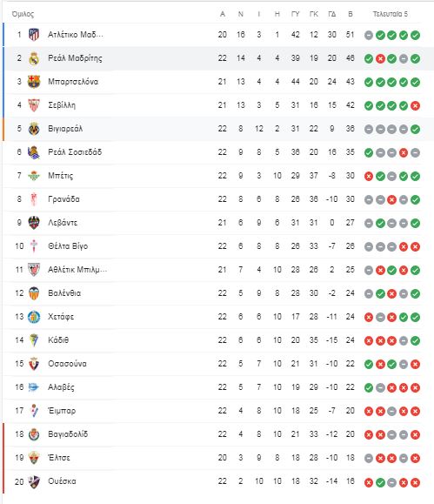The image size is (434, 504).
Task: Open the Μπαρτσελόνα team link
Action: tap(73, 82)
